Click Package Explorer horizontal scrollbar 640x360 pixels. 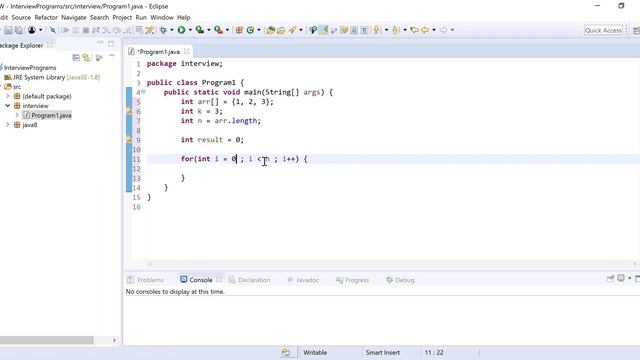click(x=47, y=340)
